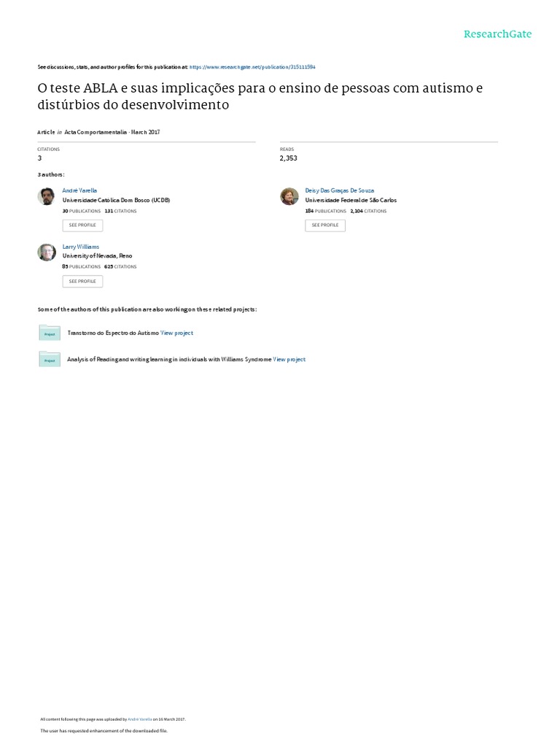This screenshot has height=747, width=560.
Task: Click the Williams Syndrome project folder icon
Action: click(x=50, y=359)
